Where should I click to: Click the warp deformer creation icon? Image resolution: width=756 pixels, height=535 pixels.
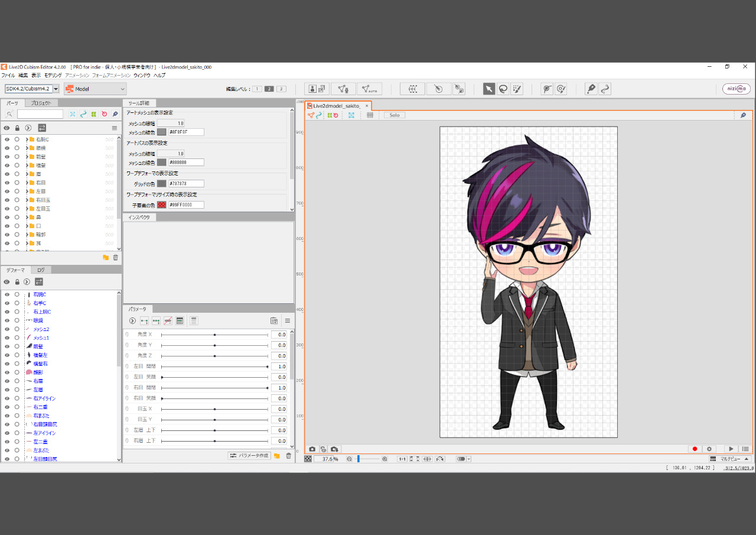tap(412, 89)
